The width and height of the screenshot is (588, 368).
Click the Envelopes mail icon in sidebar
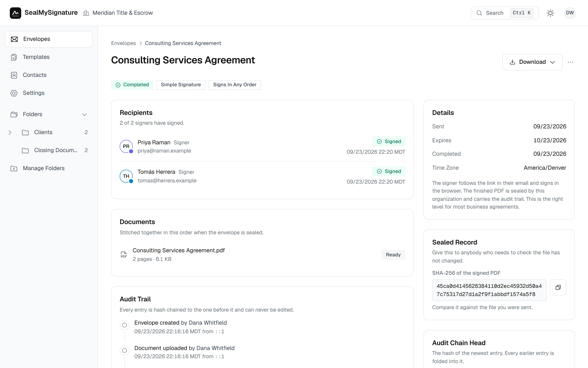[x=14, y=39]
